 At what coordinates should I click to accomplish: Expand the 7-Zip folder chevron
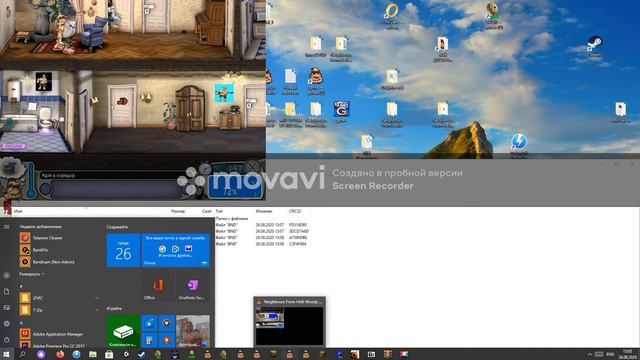(x=96, y=310)
